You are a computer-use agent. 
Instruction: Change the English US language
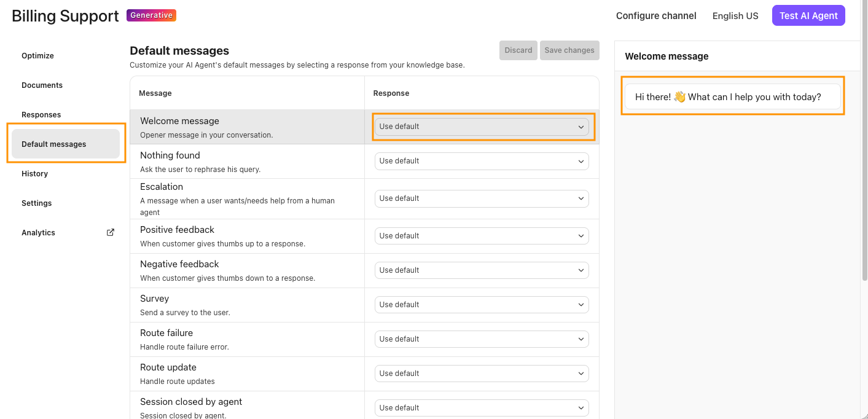(735, 16)
